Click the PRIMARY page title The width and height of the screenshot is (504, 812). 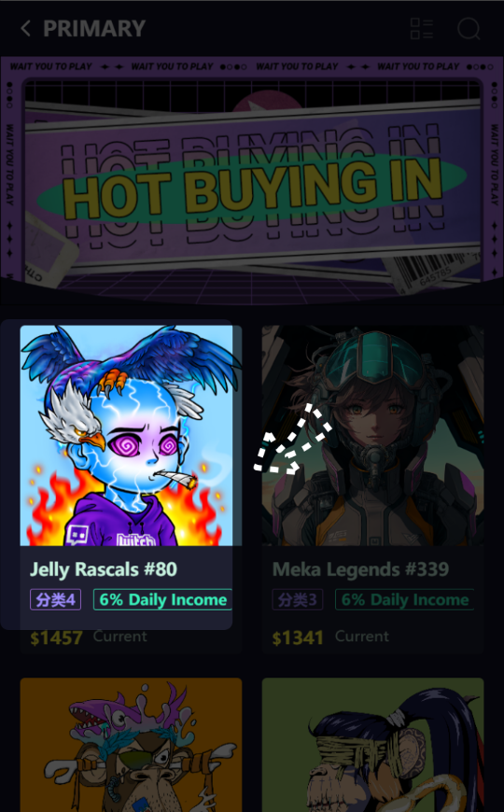click(x=94, y=29)
